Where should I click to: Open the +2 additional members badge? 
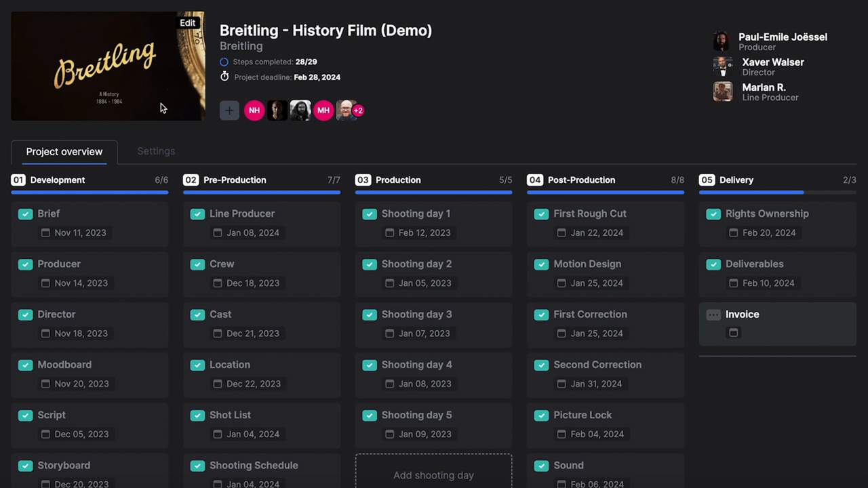tap(358, 110)
